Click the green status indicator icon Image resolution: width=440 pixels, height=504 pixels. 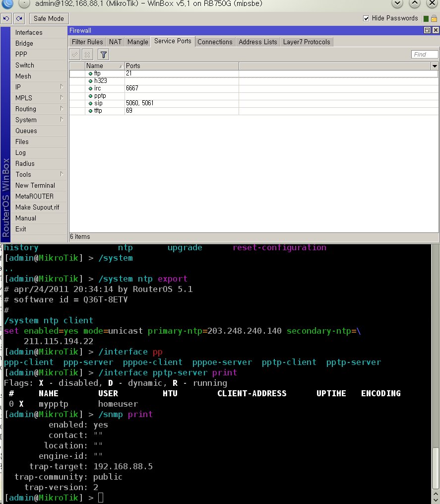point(426,19)
